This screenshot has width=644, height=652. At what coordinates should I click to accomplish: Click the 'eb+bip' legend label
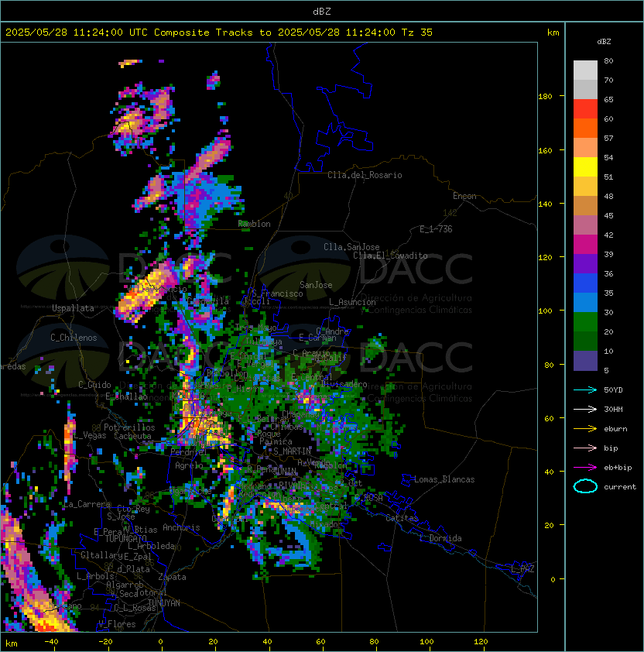pyautogui.click(x=618, y=468)
